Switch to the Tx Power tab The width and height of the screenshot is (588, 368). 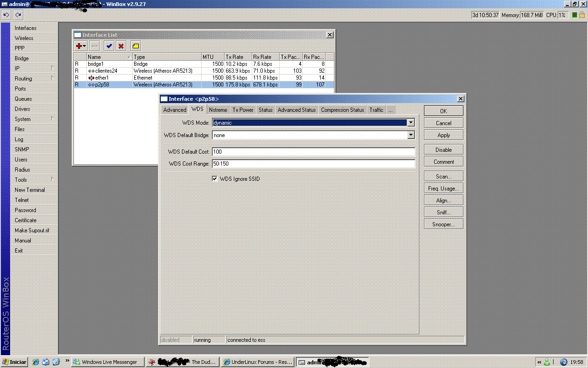(243, 110)
